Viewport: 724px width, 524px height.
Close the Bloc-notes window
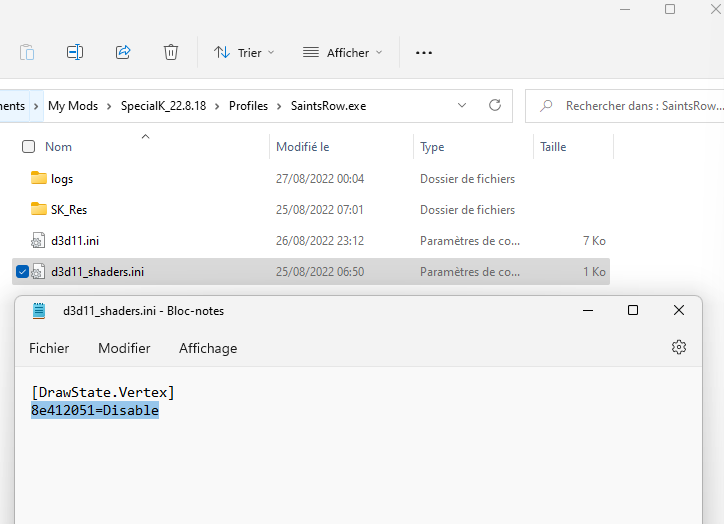(679, 310)
